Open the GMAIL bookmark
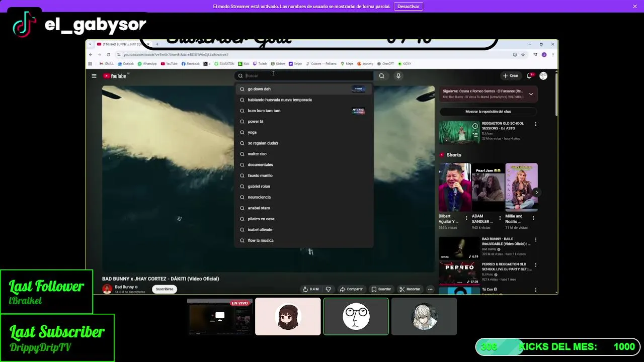Screen dimensions: 644x362 (x=107, y=64)
